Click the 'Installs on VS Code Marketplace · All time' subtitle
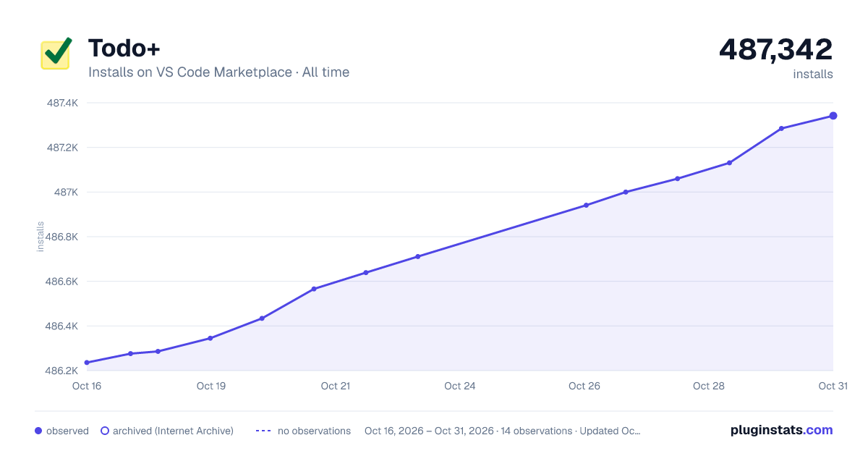 click(x=218, y=72)
